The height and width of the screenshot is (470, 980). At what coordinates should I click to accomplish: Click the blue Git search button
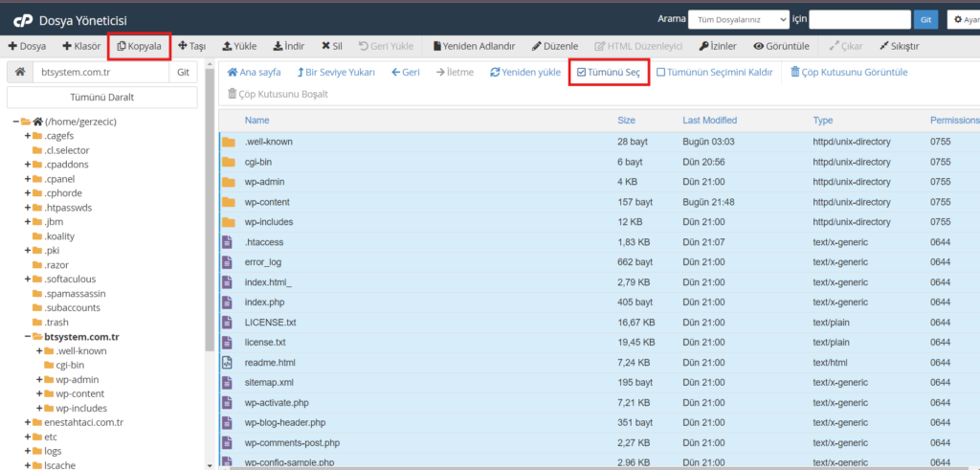pyautogui.click(x=925, y=20)
